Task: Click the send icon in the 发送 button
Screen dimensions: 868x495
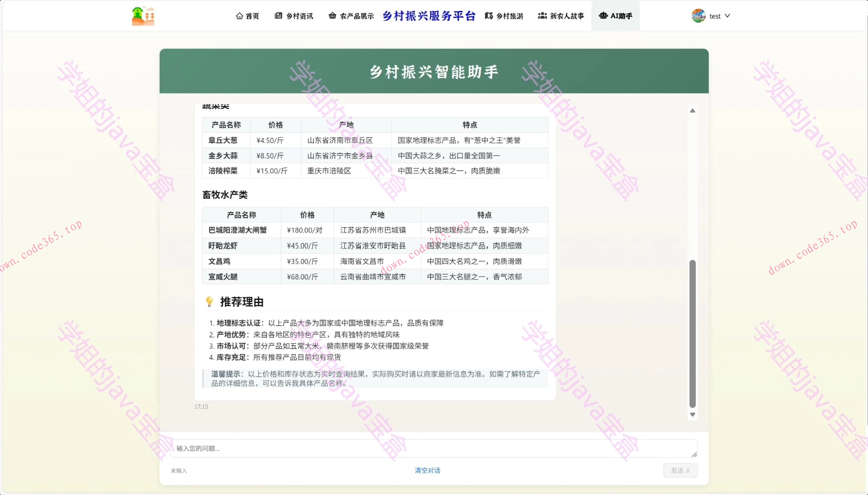Action: pos(688,470)
